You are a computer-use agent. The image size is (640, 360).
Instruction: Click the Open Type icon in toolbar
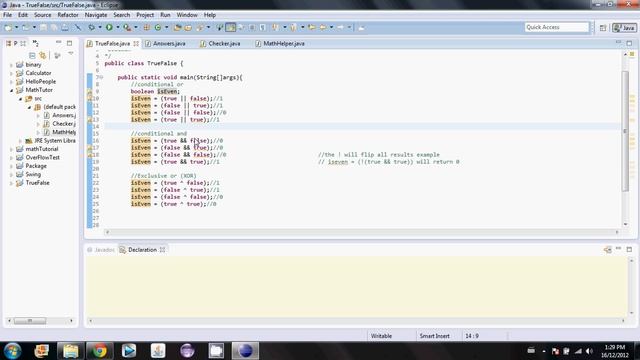(177, 27)
